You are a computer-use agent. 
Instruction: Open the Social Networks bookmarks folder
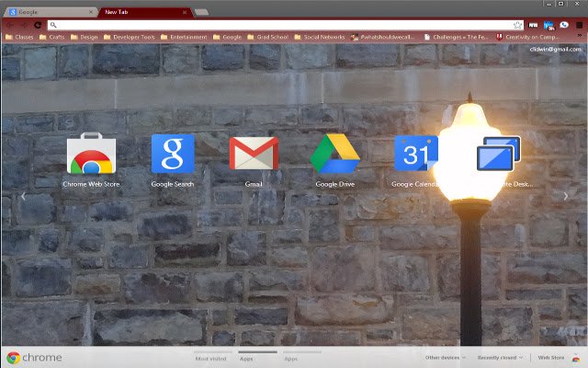pyautogui.click(x=320, y=37)
